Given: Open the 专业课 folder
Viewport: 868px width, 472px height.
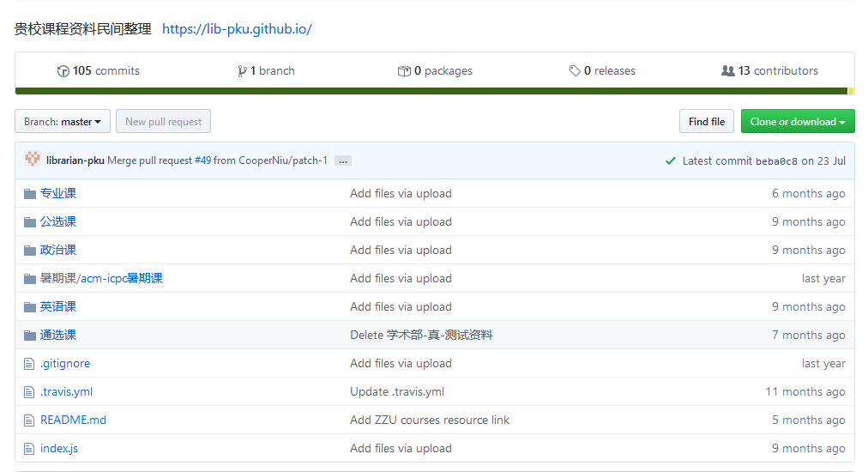Looking at the screenshot, I should tap(58, 193).
